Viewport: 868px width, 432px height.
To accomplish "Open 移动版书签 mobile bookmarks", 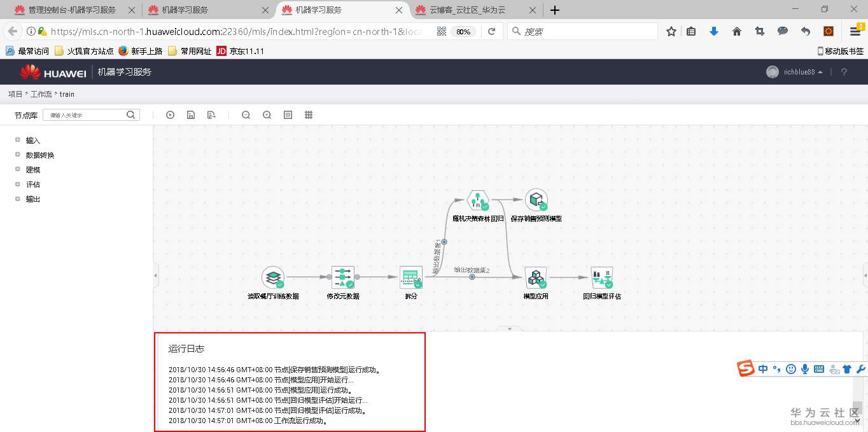I will tap(841, 51).
